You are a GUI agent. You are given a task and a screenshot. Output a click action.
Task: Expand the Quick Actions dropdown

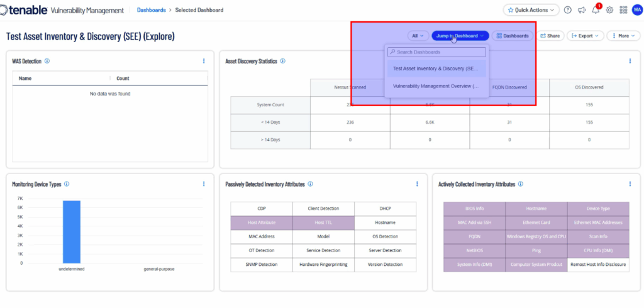click(x=531, y=10)
